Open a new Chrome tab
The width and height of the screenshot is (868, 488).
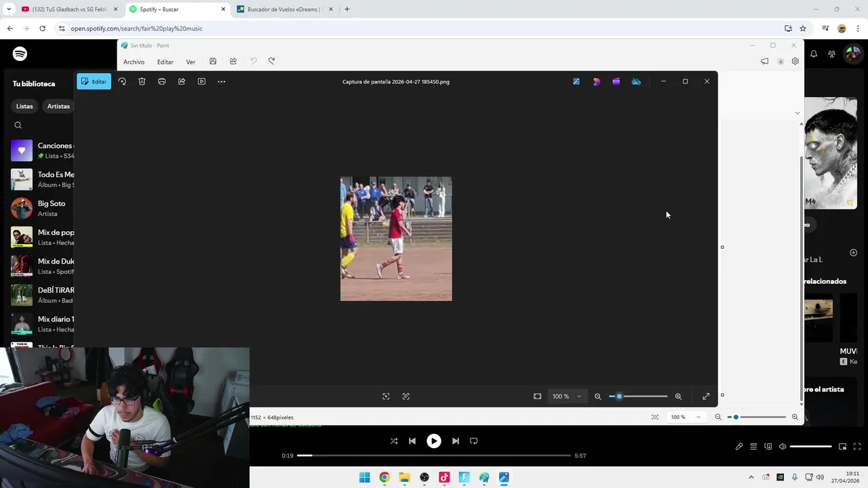coord(347,9)
